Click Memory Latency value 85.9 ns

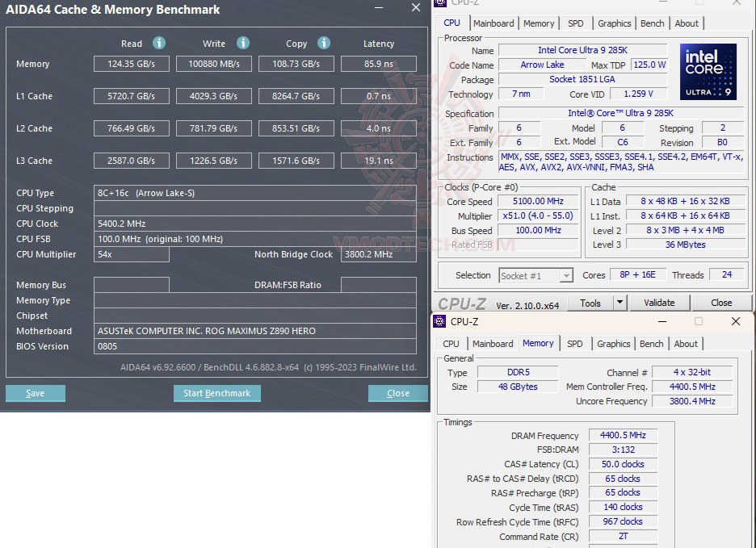coord(379,64)
